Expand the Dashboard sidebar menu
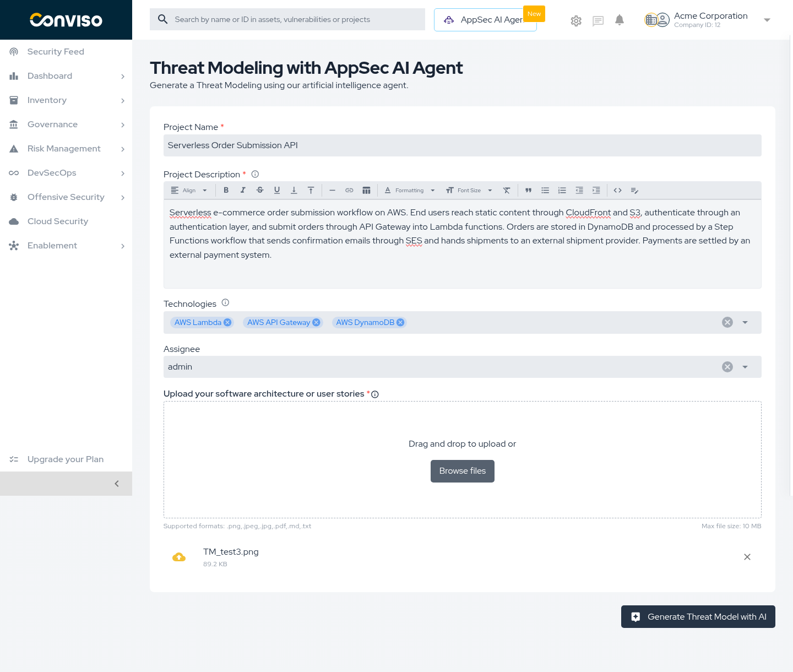 point(66,76)
